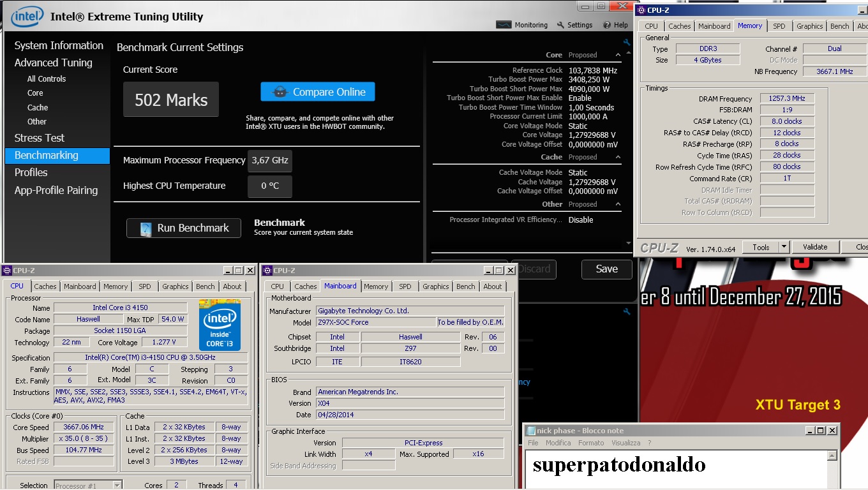Open Memory tab in CPU-Z CPU window
The width and height of the screenshot is (868, 490).
(x=116, y=286)
